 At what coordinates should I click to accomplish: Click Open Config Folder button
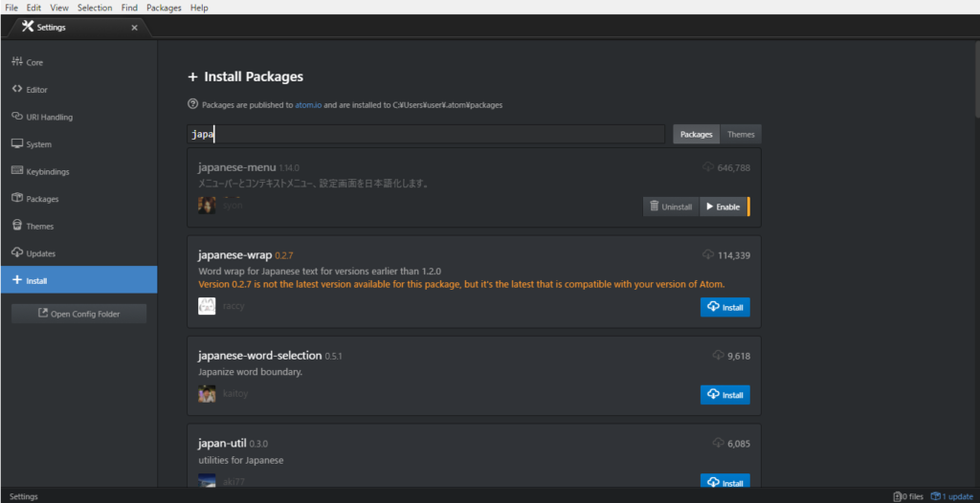78,314
